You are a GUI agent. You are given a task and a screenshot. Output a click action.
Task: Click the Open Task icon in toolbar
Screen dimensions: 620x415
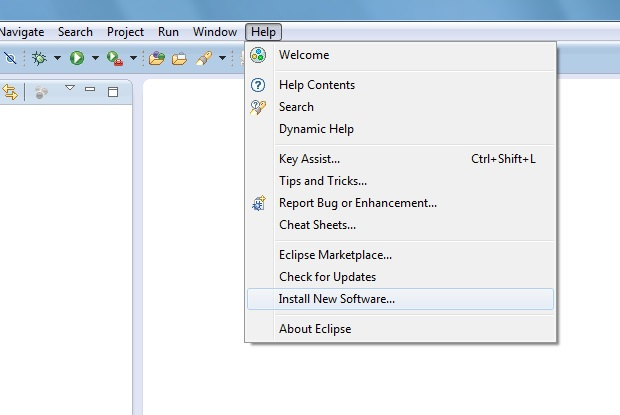[179, 58]
